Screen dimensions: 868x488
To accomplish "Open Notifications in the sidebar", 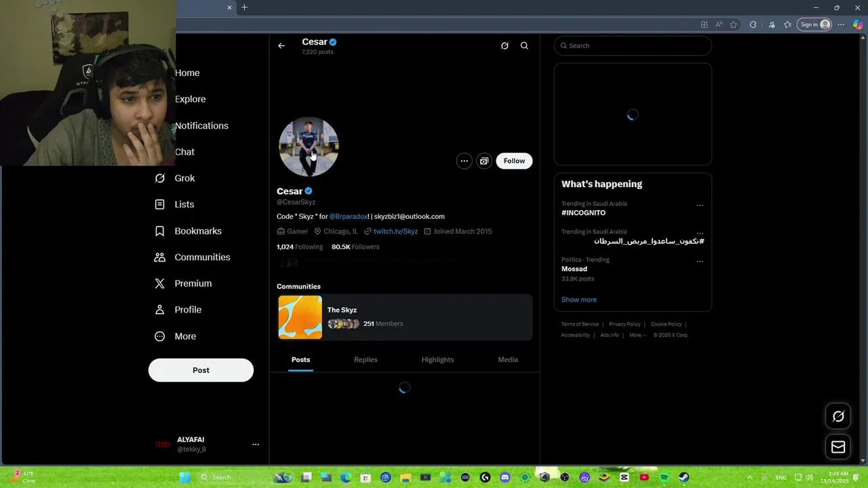I will click(201, 125).
